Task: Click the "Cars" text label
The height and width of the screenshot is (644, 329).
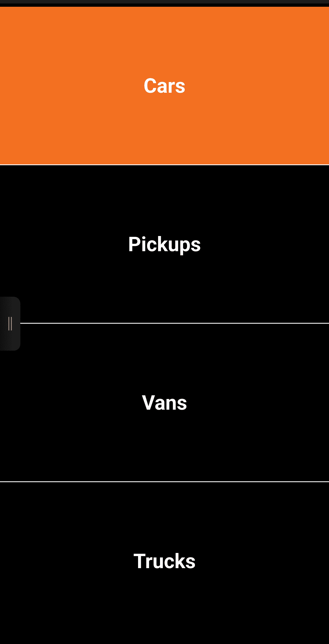Action: 164,86
